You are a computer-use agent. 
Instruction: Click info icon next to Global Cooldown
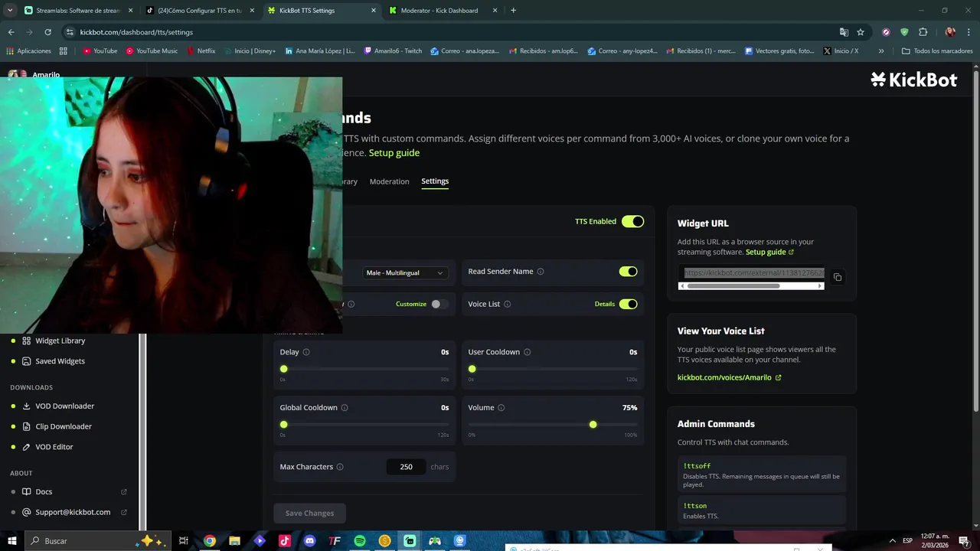click(x=345, y=408)
